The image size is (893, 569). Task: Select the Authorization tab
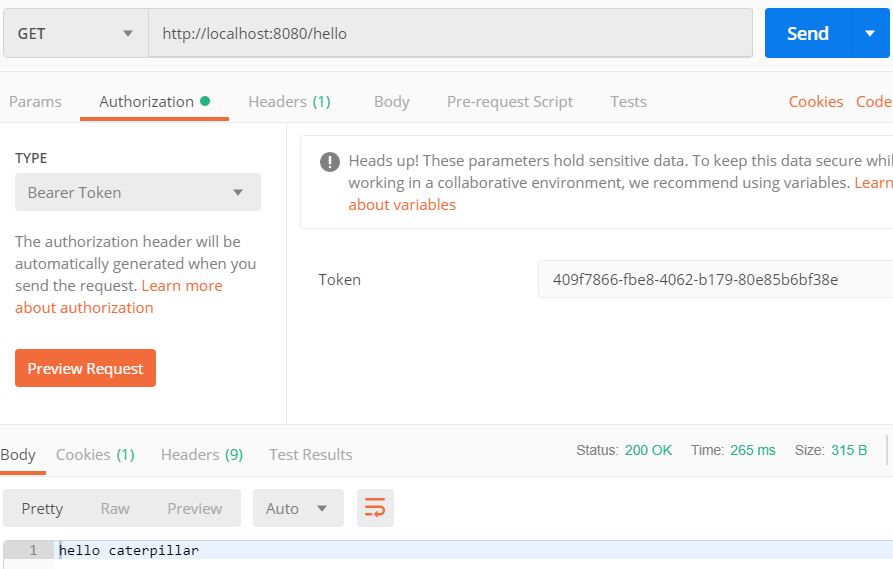click(154, 101)
